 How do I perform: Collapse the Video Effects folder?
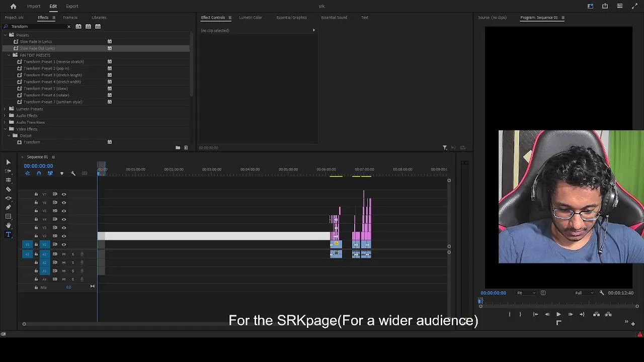point(5,129)
